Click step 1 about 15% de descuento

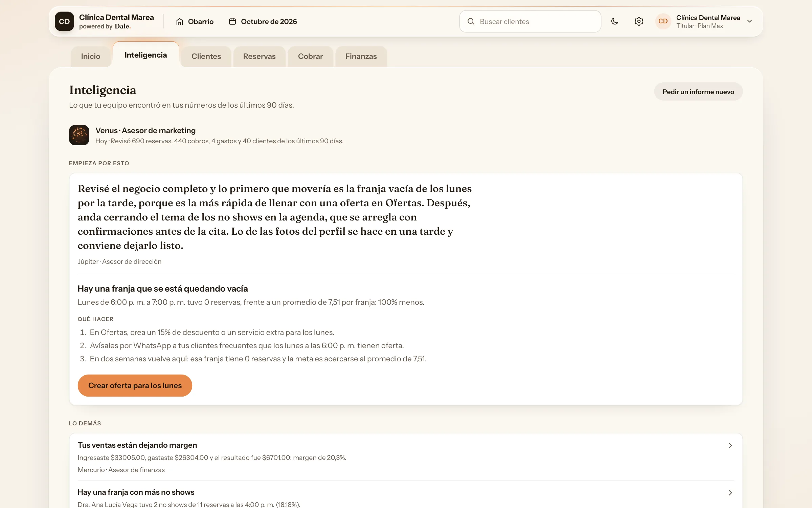click(212, 332)
